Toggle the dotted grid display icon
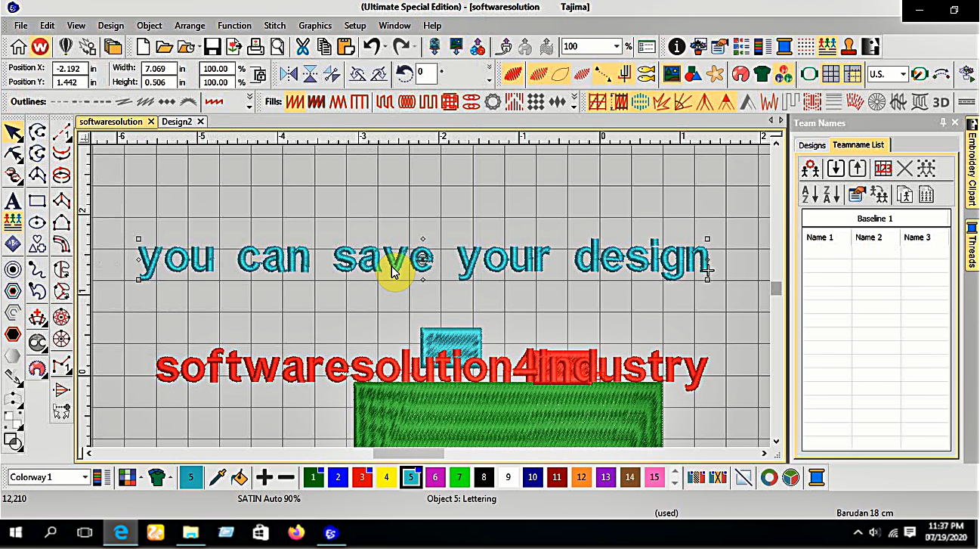Image resolution: width=980 pixels, height=549 pixels. click(805, 46)
